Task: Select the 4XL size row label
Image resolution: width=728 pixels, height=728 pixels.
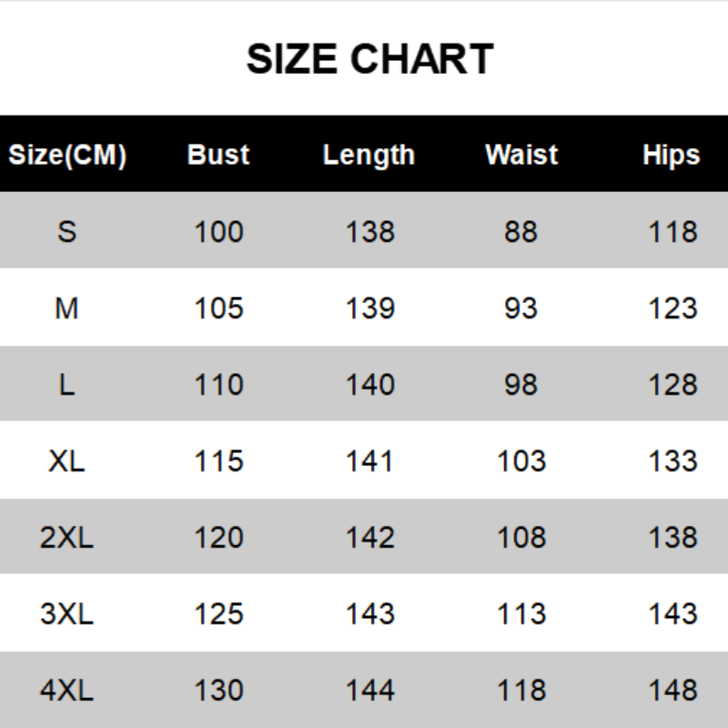Action: point(67,691)
